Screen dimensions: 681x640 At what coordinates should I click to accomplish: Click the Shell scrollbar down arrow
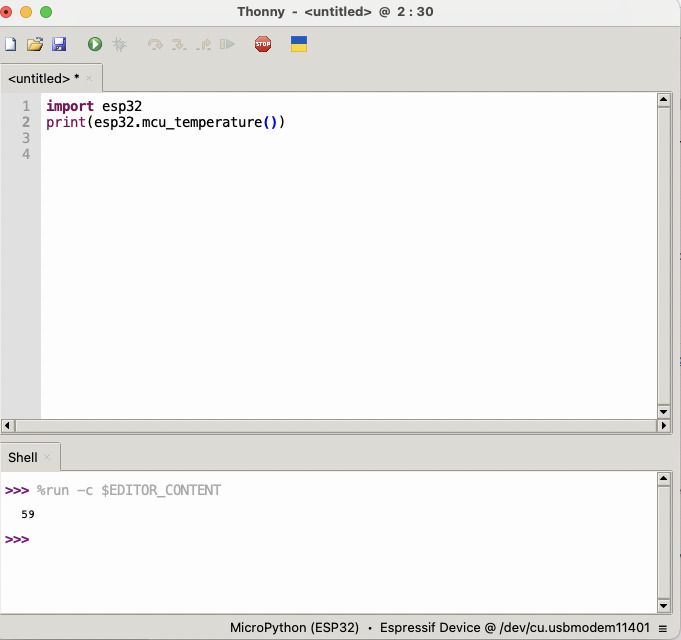pos(663,605)
